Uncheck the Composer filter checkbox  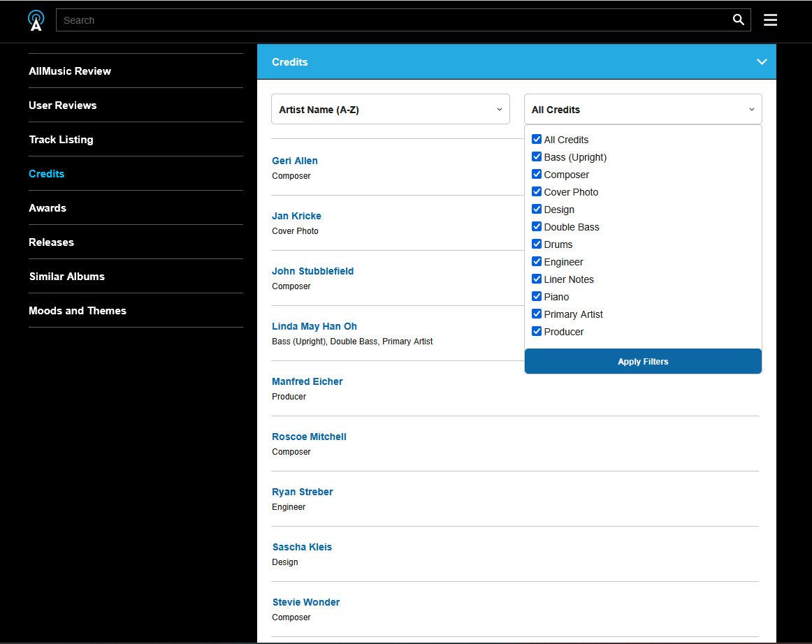point(537,175)
